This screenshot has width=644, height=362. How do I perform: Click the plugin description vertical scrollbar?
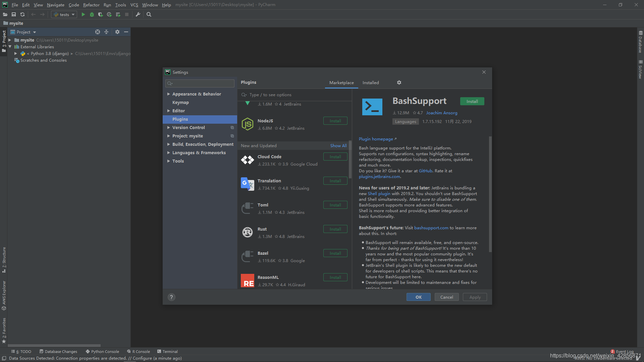[490, 194]
